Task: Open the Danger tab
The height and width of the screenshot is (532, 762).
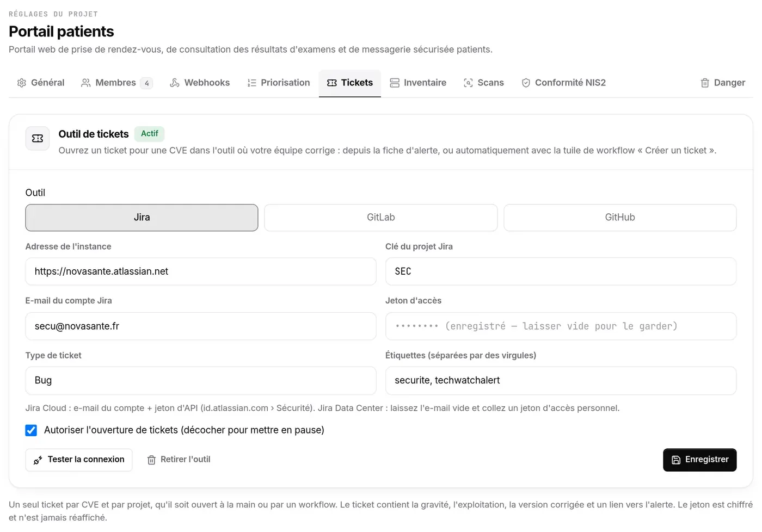Action: 723,83
